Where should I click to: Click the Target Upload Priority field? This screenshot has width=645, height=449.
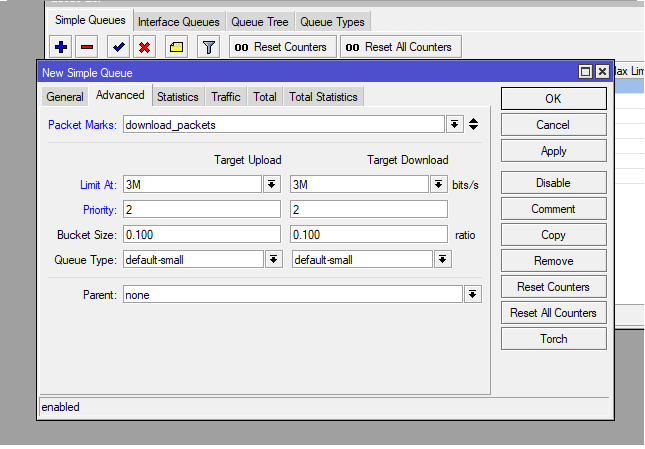point(201,210)
